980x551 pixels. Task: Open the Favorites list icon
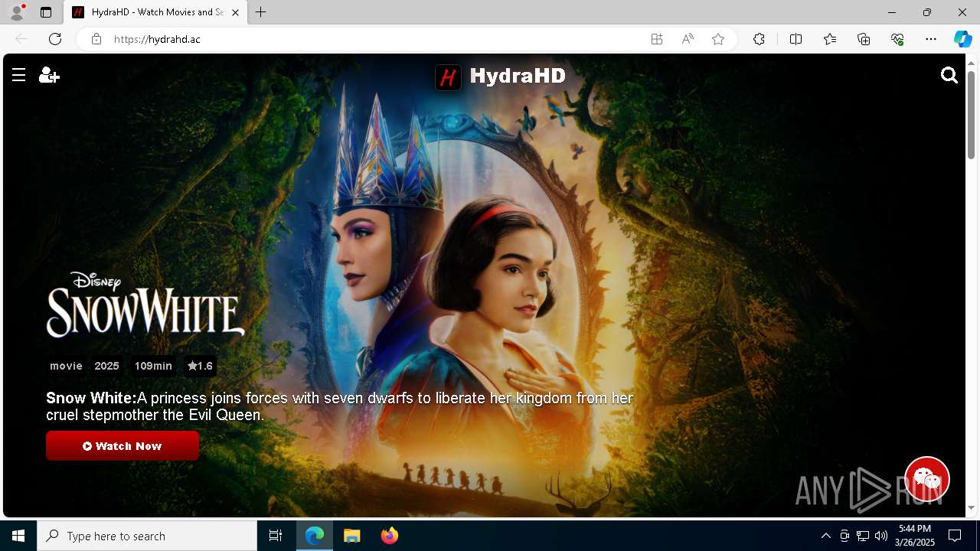point(830,39)
